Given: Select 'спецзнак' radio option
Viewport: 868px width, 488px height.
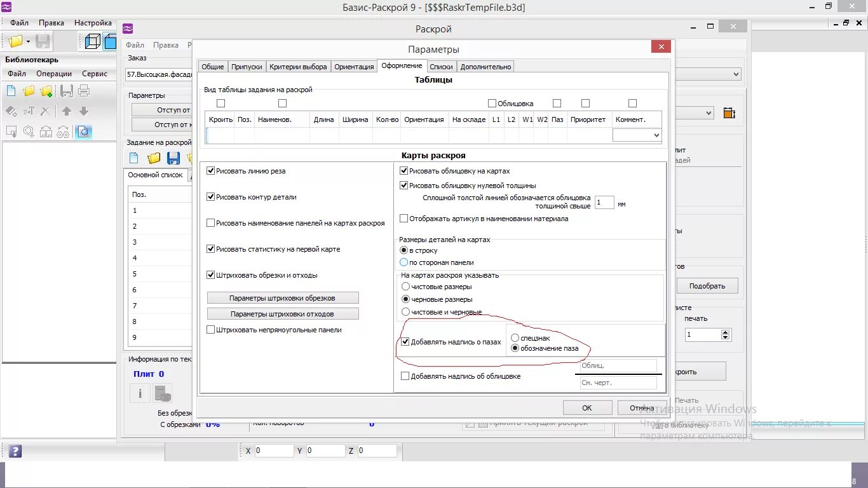Looking at the screenshot, I should pyautogui.click(x=515, y=338).
